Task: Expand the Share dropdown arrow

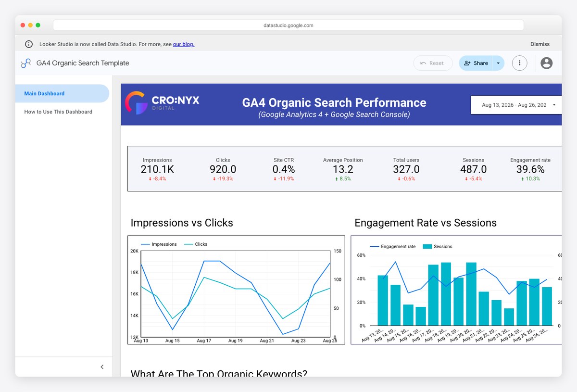Action: pyautogui.click(x=498, y=63)
